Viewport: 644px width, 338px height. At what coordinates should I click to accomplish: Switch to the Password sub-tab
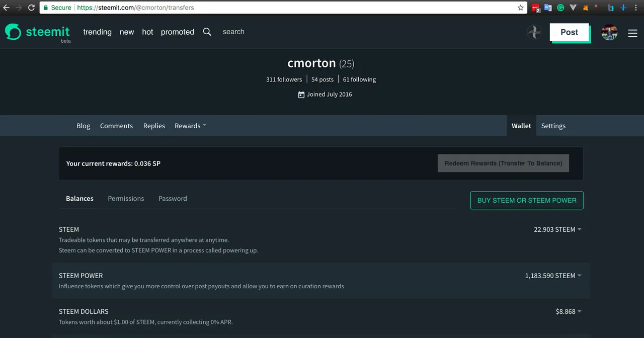[x=173, y=199]
